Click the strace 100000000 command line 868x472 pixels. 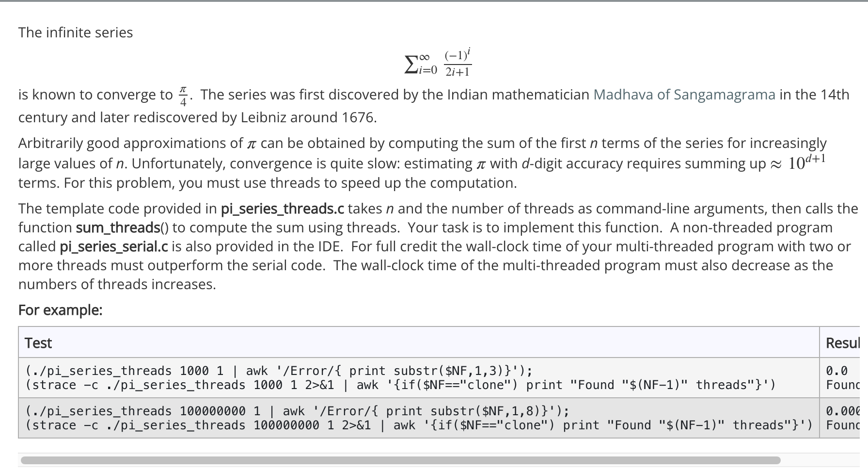[x=419, y=425]
